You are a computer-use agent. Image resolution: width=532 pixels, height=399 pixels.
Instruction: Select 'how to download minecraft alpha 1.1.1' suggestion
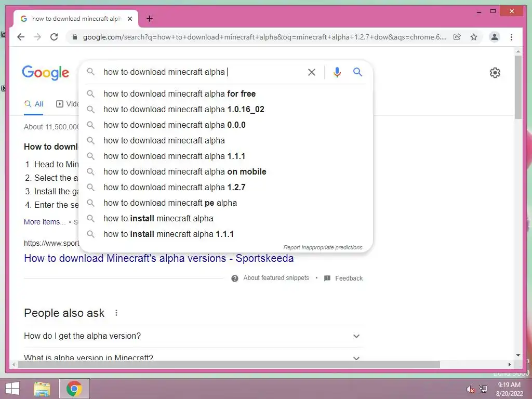click(x=225, y=156)
